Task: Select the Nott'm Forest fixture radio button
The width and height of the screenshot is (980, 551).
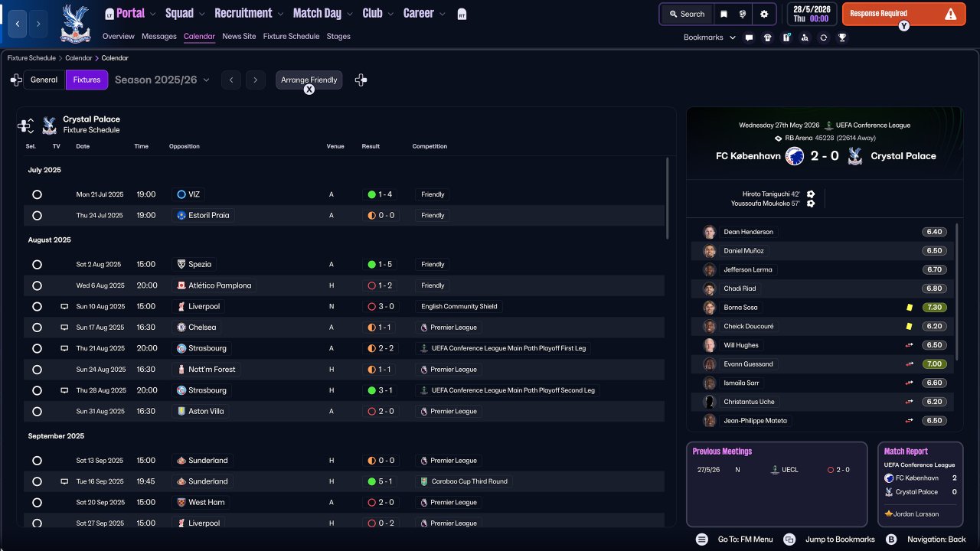Action: click(37, 370)
